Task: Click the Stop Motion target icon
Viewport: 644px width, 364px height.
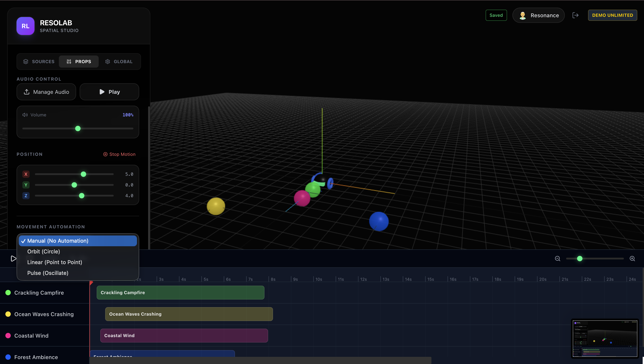Action: click(x=105, y=154)
